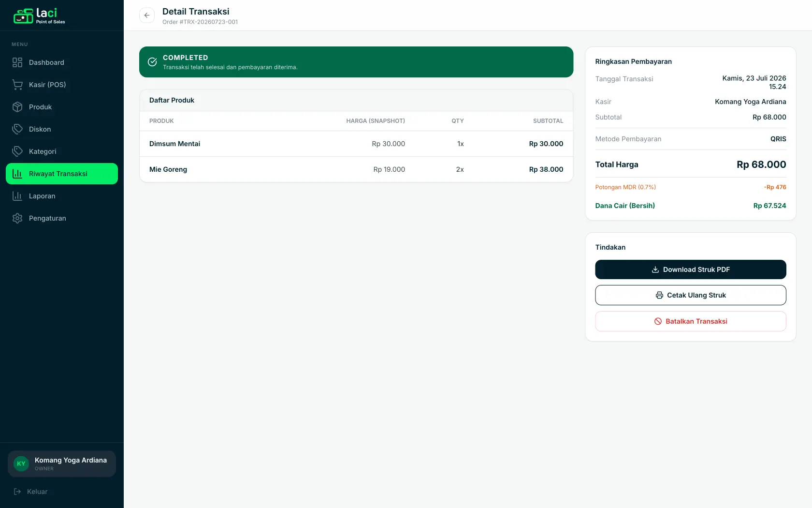Image resolution: width=812 pixels, height=508 pixels.
Task: Click Batalkan Transaksi button
Action: pyautogui.click(x=691, y=321)
